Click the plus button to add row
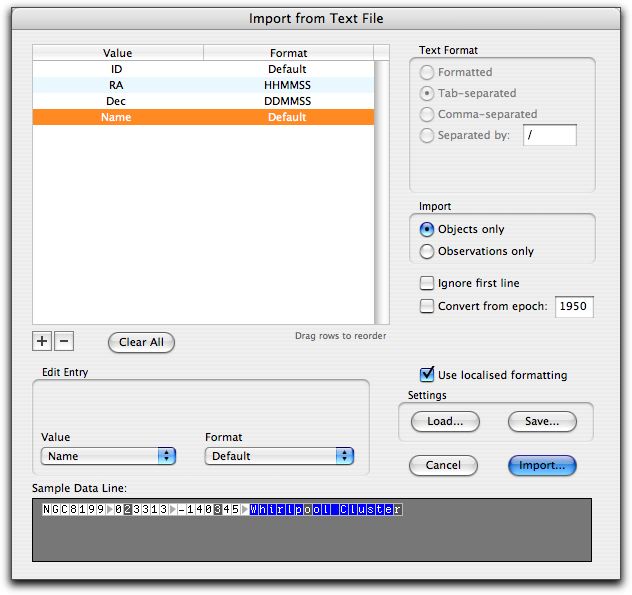Image resolution: width=632 pixels, height=595 pixels. point(42,342)
